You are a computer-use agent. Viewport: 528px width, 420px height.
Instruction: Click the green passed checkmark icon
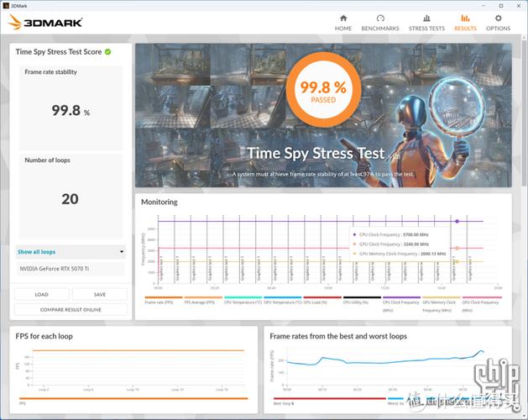[x=107, y=52]
